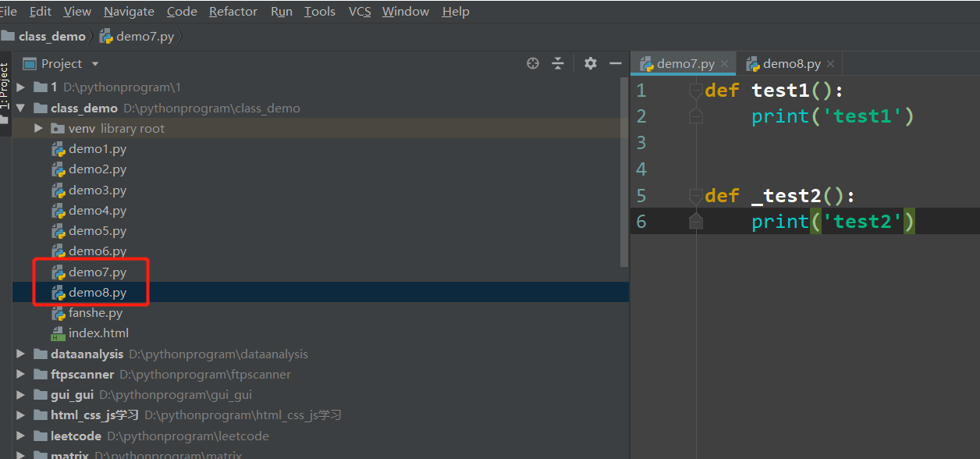
Task: Click the class_demo folder icon in tree
Action: click(40, 108)
